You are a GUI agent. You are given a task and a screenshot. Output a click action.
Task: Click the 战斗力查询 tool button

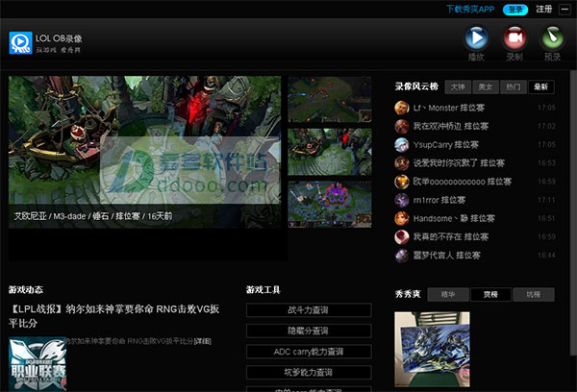[x=309, y=310]
